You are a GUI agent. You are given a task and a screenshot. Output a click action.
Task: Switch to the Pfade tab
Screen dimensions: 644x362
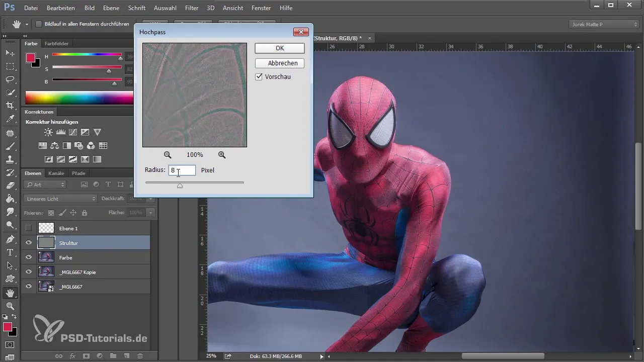coord(78,173)
